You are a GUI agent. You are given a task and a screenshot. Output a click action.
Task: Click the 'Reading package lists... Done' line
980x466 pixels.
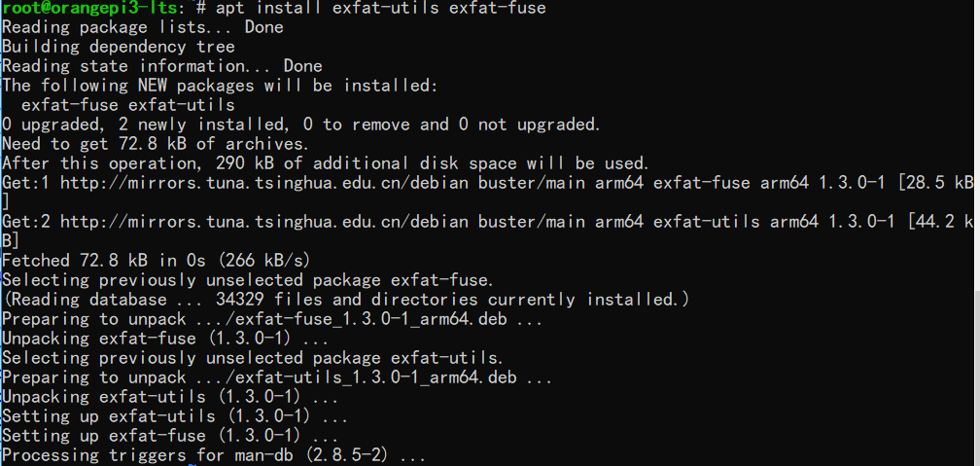tap(143, 27)
